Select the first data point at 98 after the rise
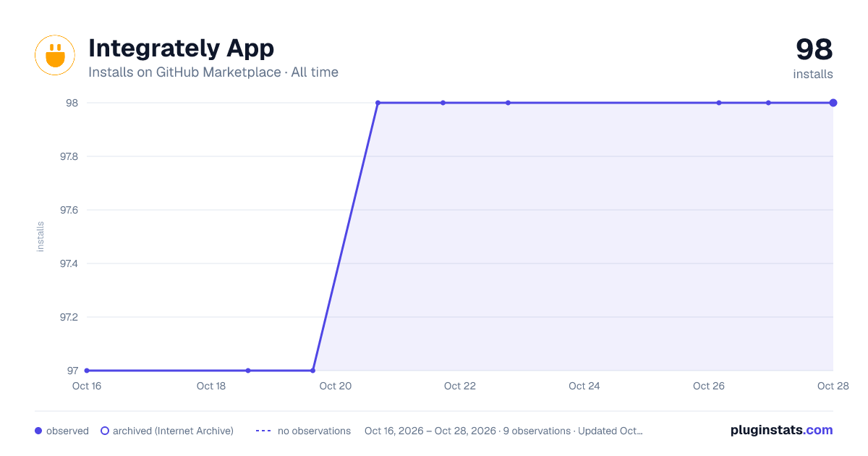The height and width of the screenshot is (456, 868). click(x=378, y=103)
